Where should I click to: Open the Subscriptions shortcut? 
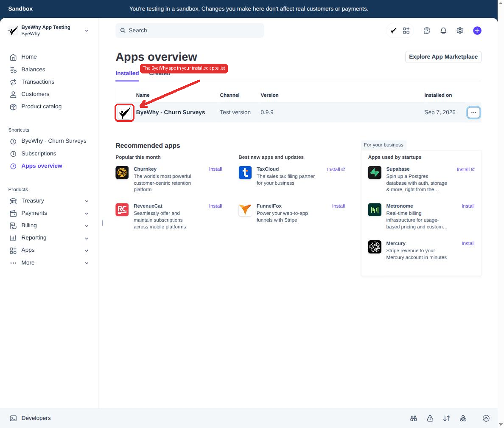[39, 154]
